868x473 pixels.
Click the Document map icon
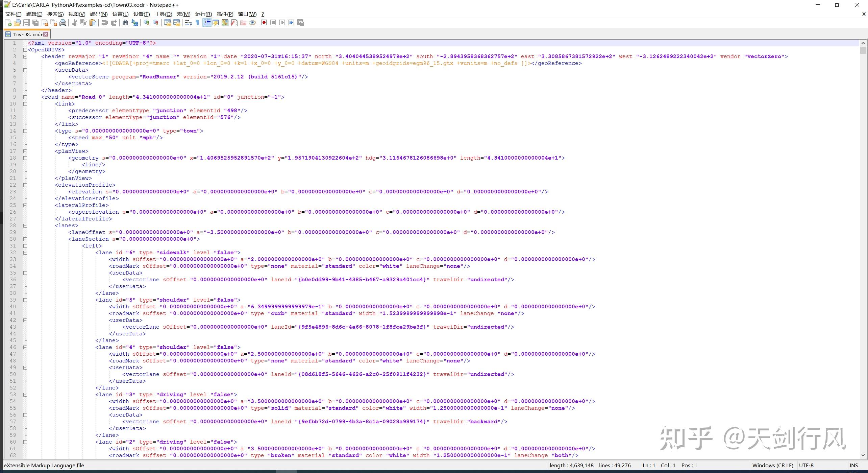(225, 23)
